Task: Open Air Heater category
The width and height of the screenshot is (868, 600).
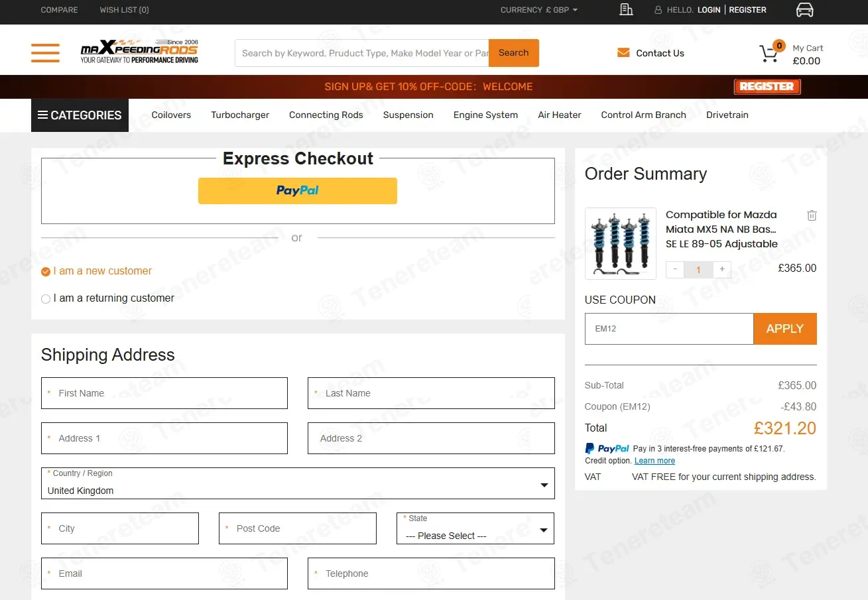Action: pos(560,115)
